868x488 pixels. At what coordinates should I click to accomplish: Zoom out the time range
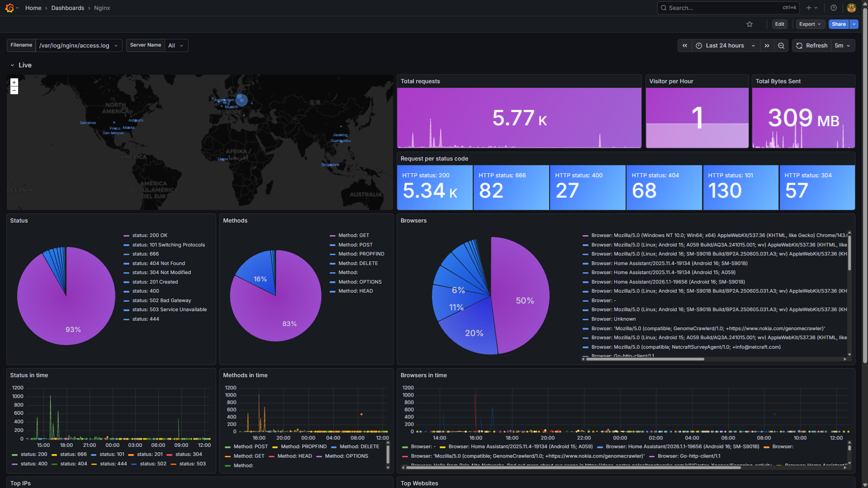click(x=781, y=46)
